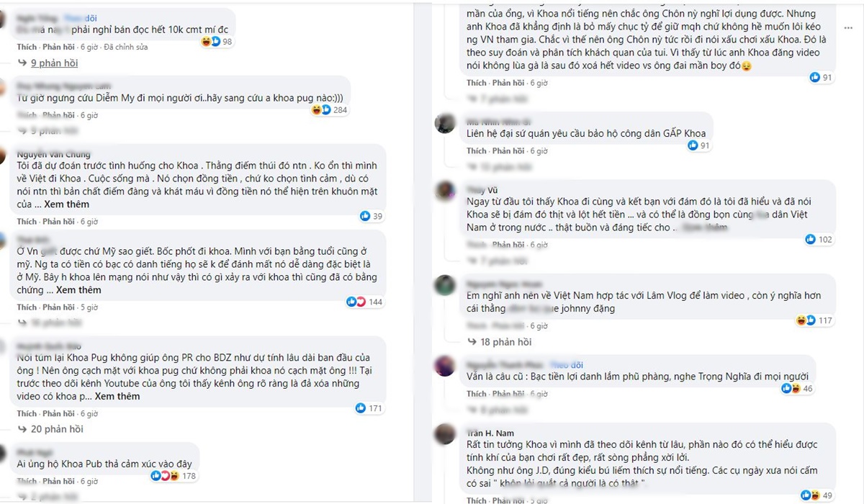Image resolution: width=864 pixels, height=504 pixels.
Task: Expand the 20 phản hồi replies
Action: pos(56,429)
